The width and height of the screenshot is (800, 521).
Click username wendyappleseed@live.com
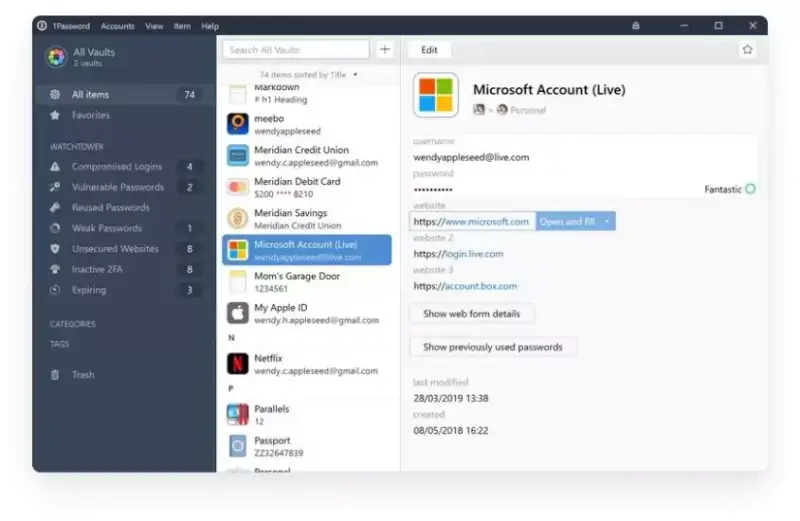coord(471,157)
